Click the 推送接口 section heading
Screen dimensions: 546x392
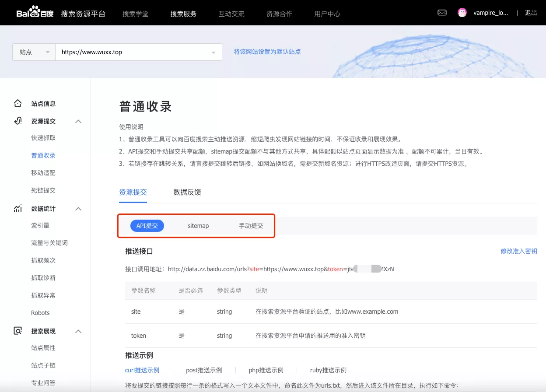click(139, 251)
